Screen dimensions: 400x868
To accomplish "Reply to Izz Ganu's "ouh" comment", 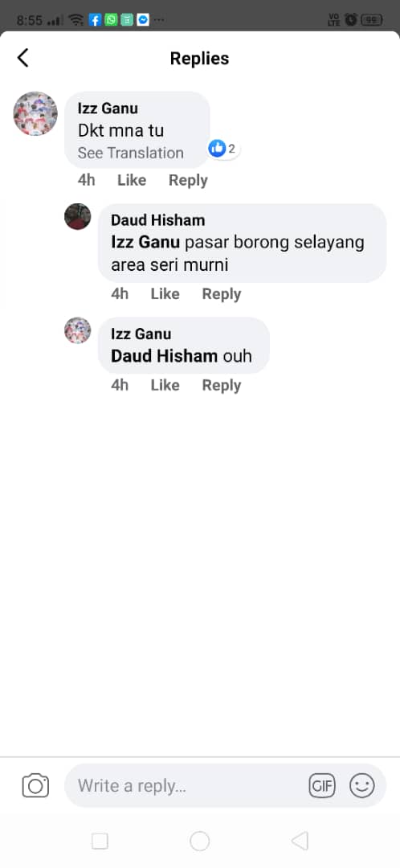I will (222, 385).
